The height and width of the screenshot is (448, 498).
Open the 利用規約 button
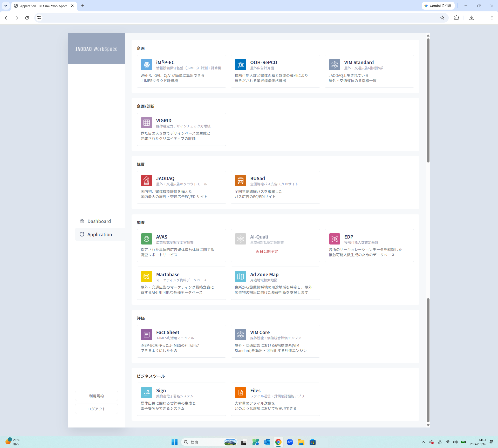click(97, 396)
